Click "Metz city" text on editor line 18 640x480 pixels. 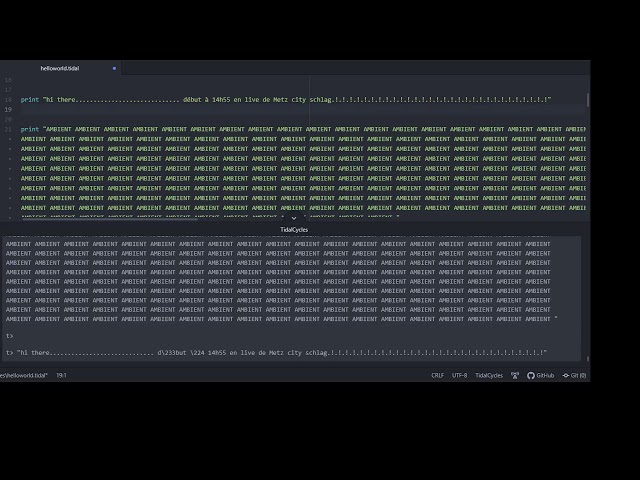[x=289, y=100]
